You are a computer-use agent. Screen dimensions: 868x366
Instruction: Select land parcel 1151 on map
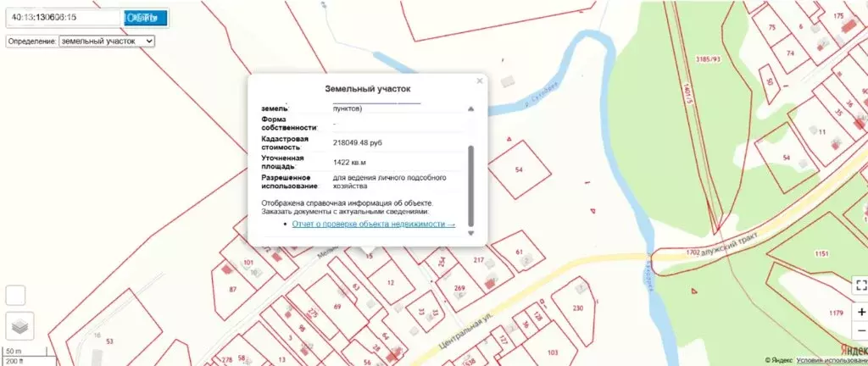(x=821, y=254)
